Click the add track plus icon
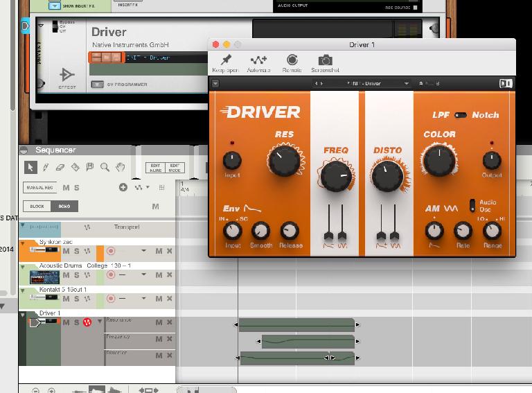The height and width of the screenshot is (393, 532). tap(123, 187)
